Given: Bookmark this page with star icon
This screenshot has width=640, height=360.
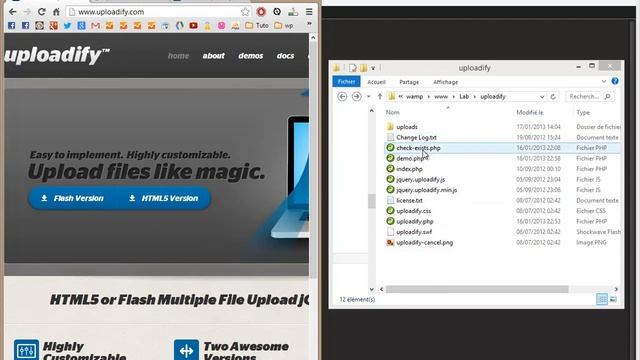Looking at the screenshot, I should click(x=245, y=12).
